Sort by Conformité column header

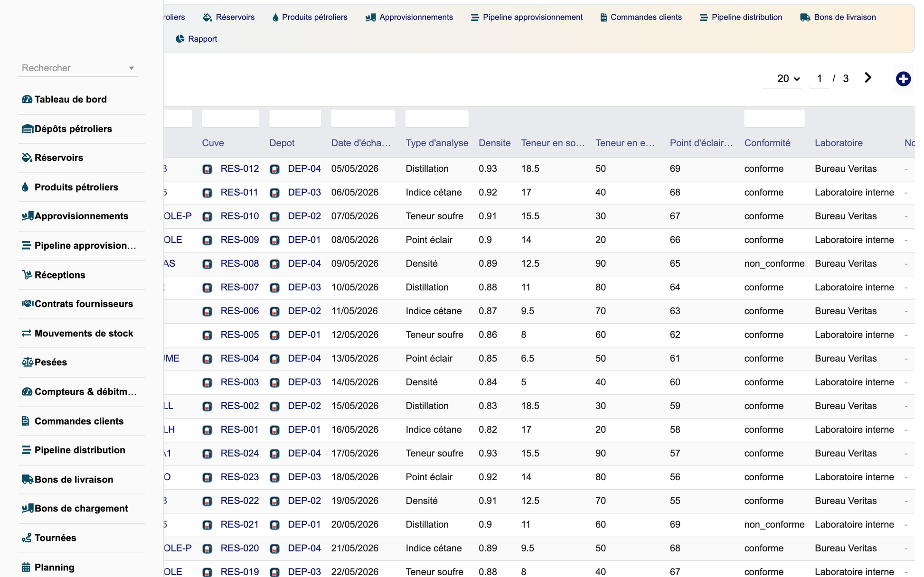(767, 143)
